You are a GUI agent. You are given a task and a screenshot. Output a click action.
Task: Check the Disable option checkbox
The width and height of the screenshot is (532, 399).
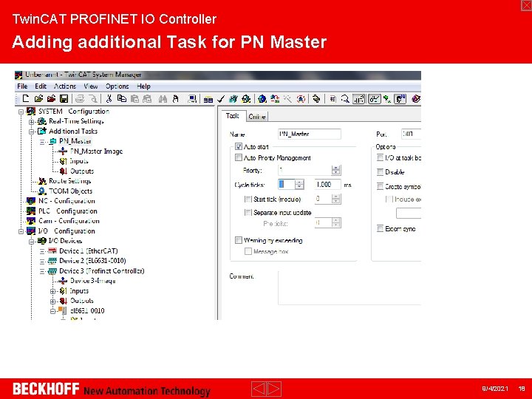(x=380, y=171)
